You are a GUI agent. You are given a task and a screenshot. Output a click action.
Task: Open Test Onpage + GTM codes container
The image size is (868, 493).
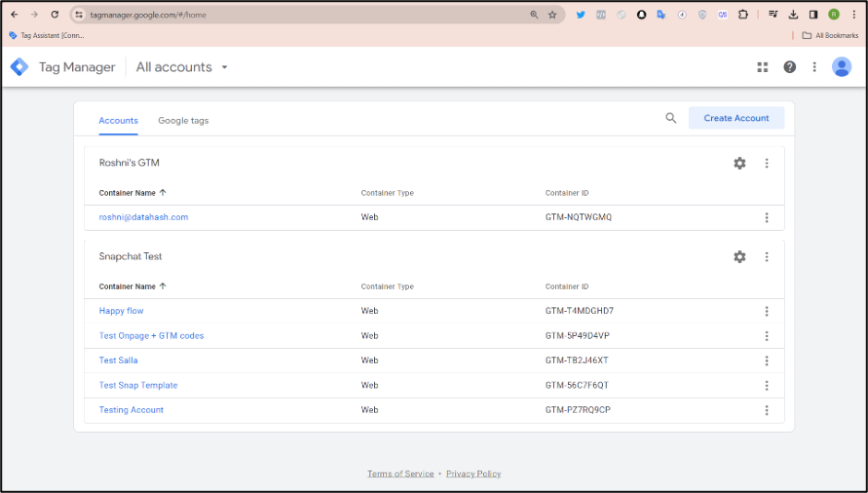point(151,336)
